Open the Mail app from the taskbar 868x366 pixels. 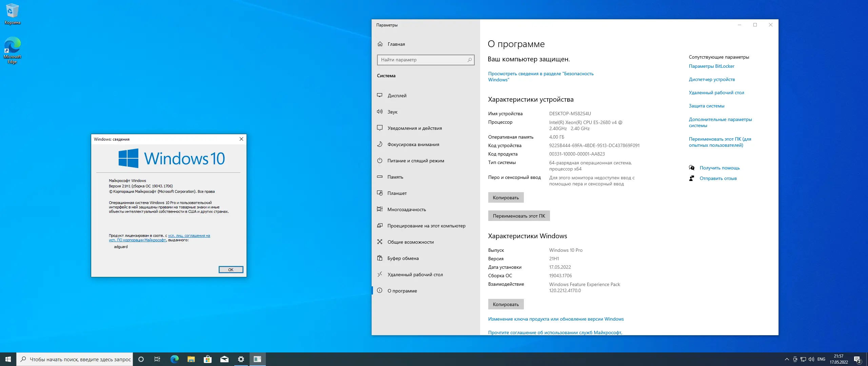[x=224, y=359]
